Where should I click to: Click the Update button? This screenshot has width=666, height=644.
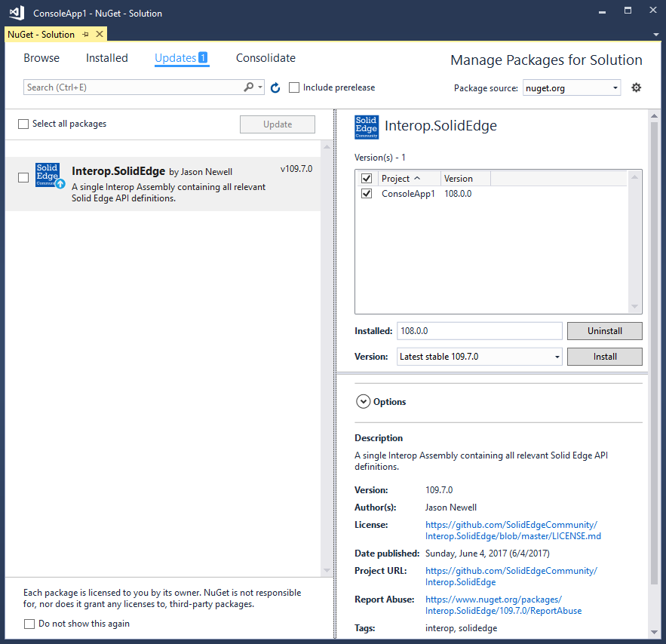tap(278, 124)
